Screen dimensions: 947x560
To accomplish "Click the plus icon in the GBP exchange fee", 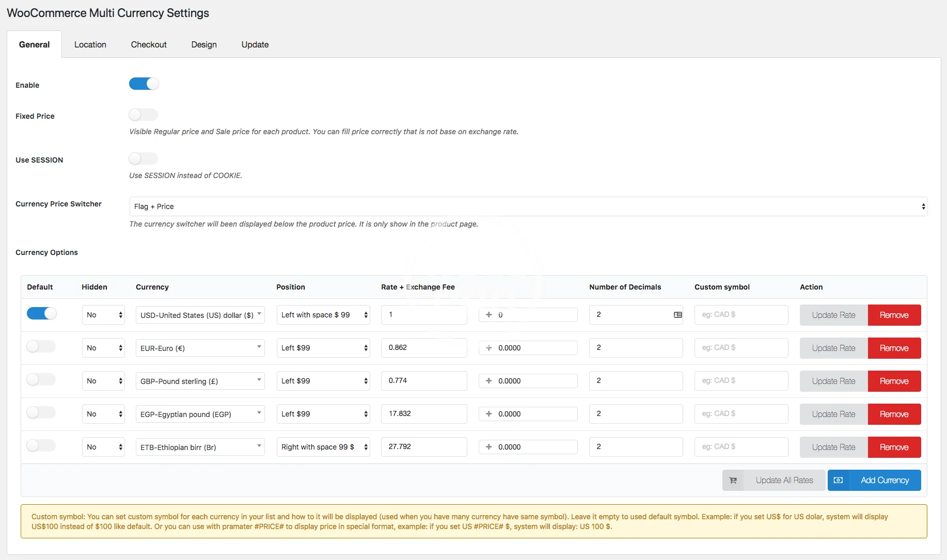I will pyautogui.click(x=488, y=381).
